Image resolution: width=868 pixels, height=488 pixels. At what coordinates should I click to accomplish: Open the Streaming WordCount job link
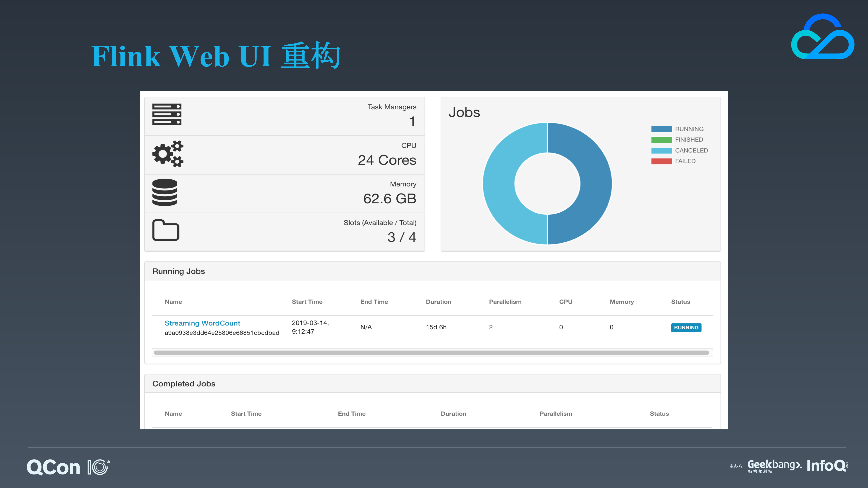pos(202,323)
